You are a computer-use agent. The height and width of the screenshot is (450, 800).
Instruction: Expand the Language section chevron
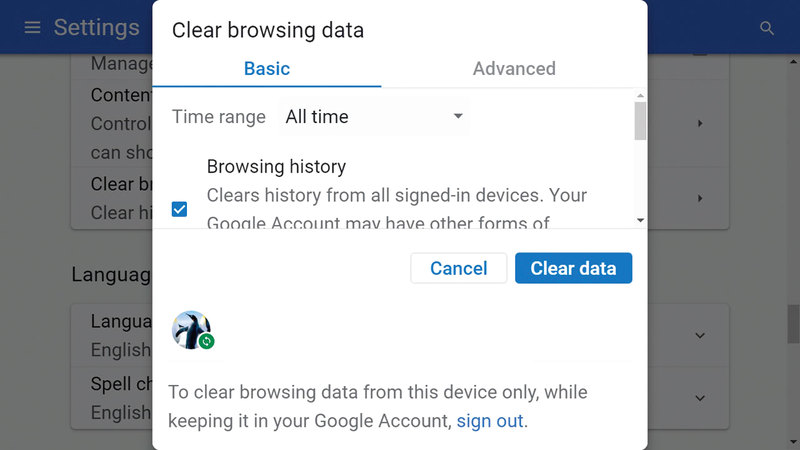click(700, 336)
